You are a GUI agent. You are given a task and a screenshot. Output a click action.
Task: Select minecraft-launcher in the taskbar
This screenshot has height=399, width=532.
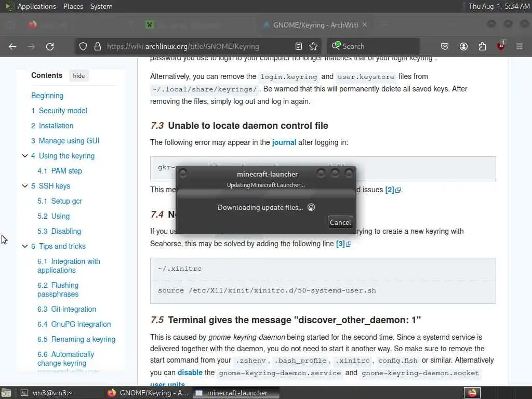236,393
